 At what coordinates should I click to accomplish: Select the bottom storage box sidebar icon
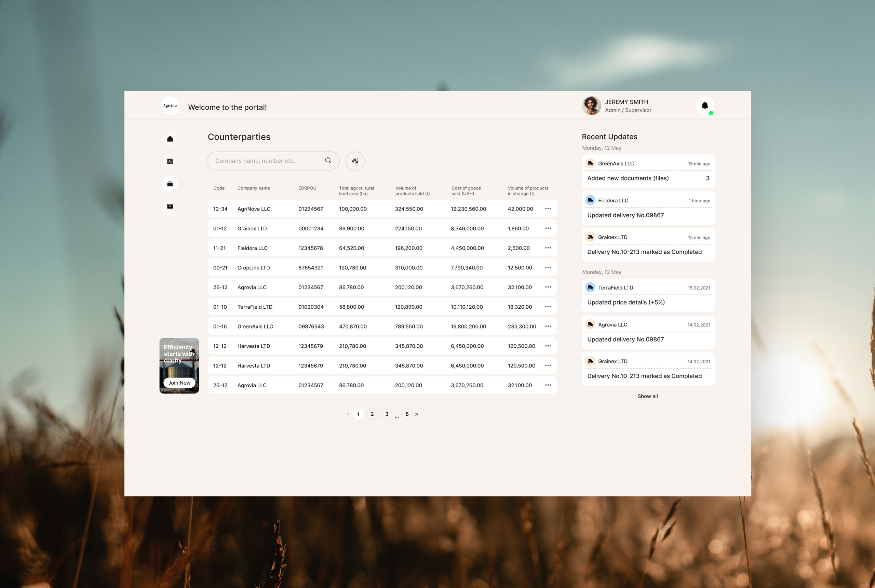(170, 206)
